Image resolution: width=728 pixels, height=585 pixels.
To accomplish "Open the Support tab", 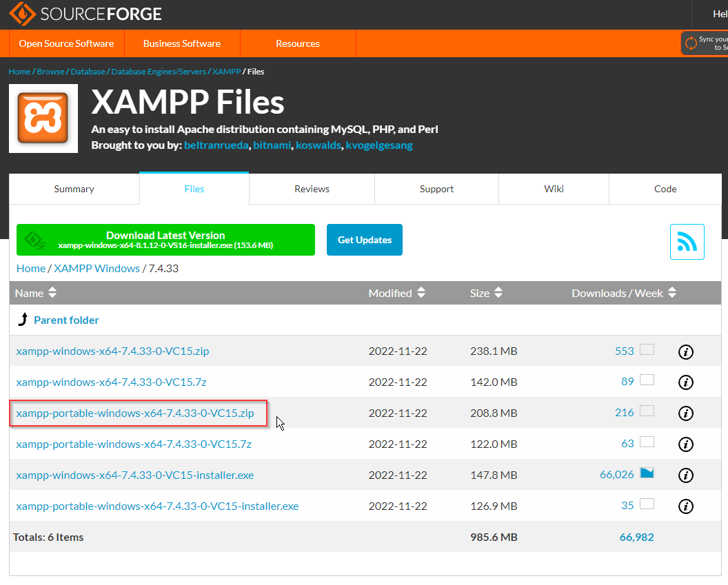I will pyautogui.click(x=436, y=189).
